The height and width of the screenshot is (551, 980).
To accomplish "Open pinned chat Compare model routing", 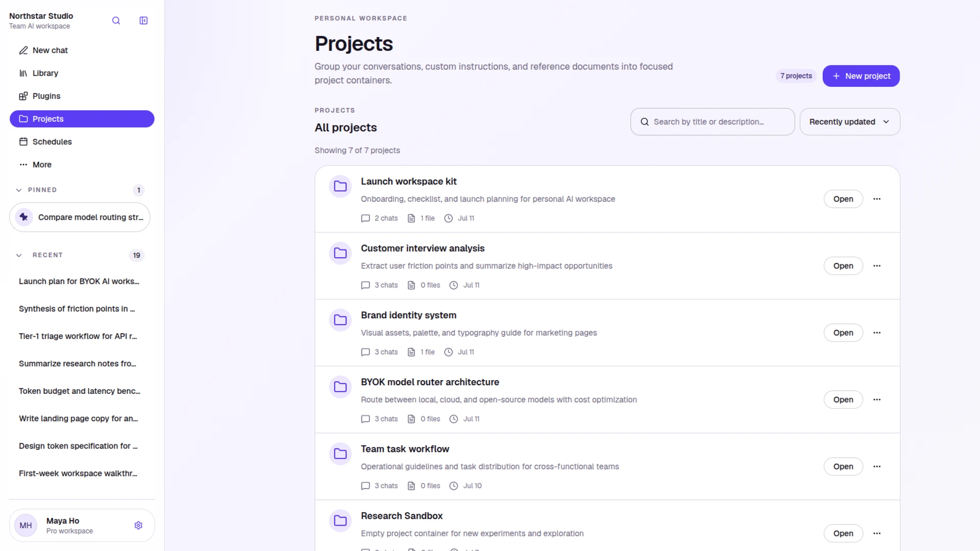I will 80,217.
